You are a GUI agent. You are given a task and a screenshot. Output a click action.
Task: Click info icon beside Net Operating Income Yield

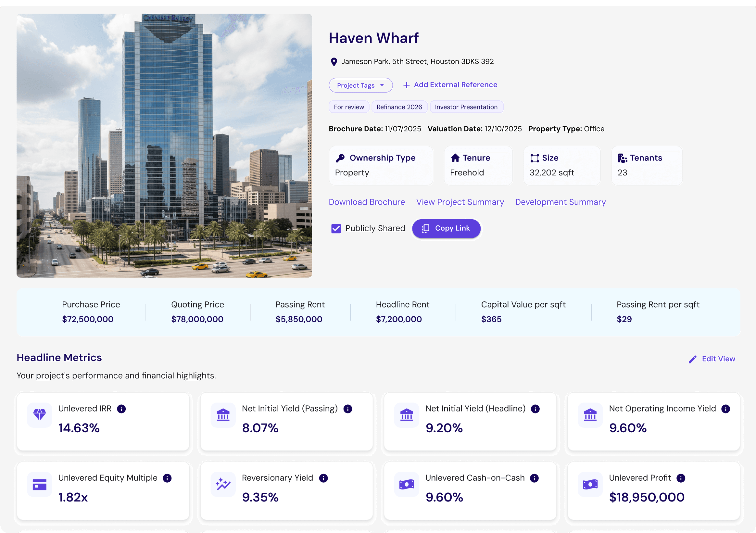tap(725, 409)
